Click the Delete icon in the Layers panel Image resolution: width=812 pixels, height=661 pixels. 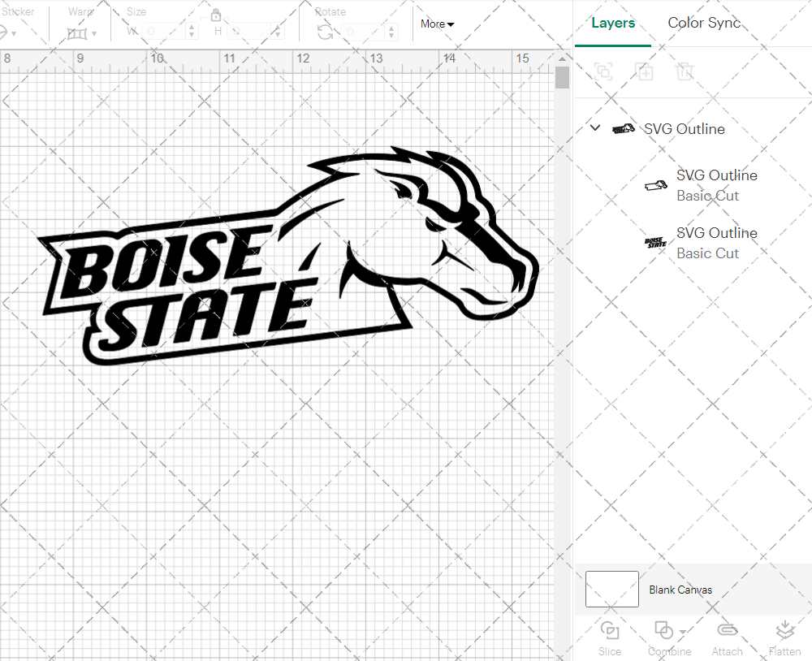point(685,71)
